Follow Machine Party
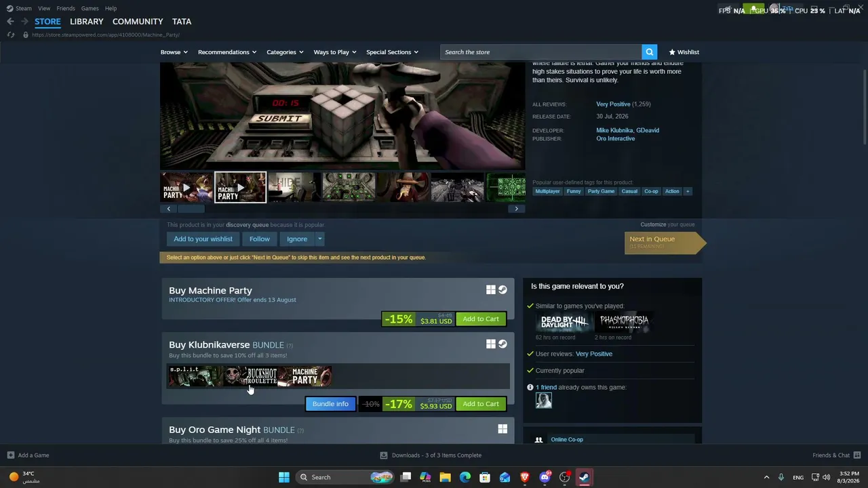The image size is (868, 488). coord(259,239)
